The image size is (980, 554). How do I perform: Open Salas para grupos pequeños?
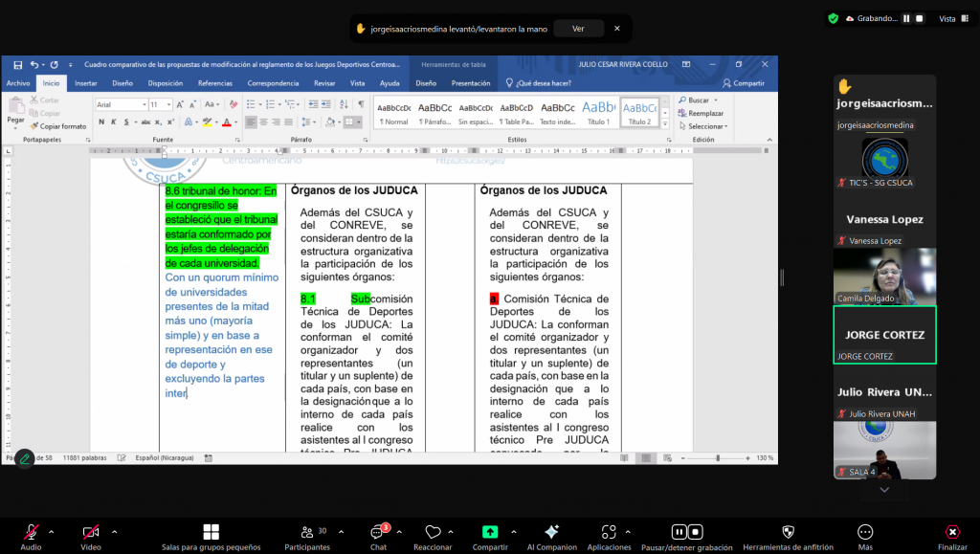(x=211, y=533)
